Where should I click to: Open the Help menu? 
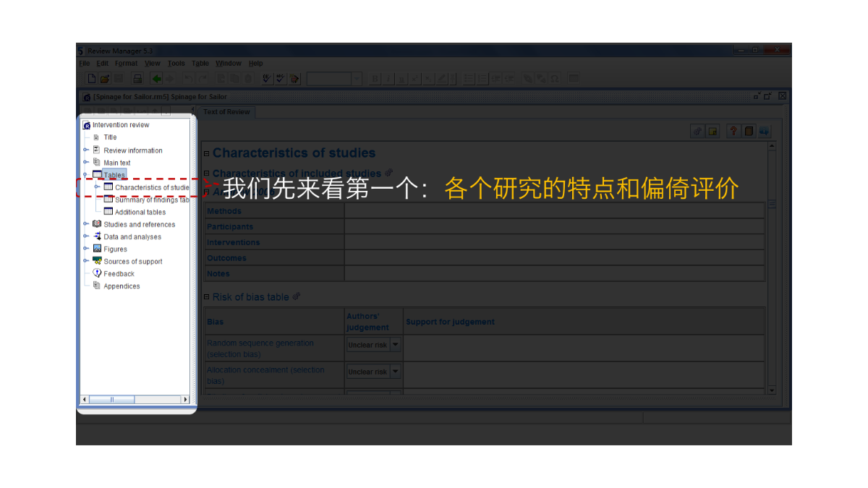[x=256, y=64]
